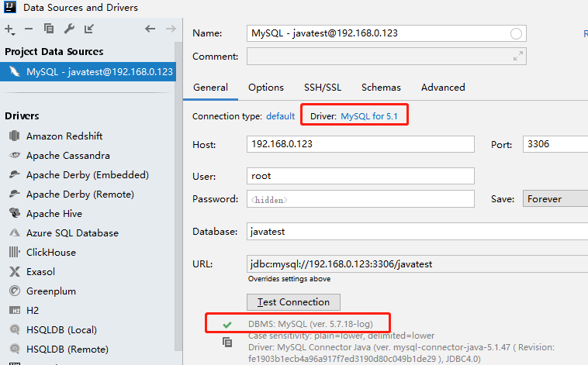This screenshot has width=588, height=365.
Task: Open the Advanced tab
Action: (x=443, y=88)
